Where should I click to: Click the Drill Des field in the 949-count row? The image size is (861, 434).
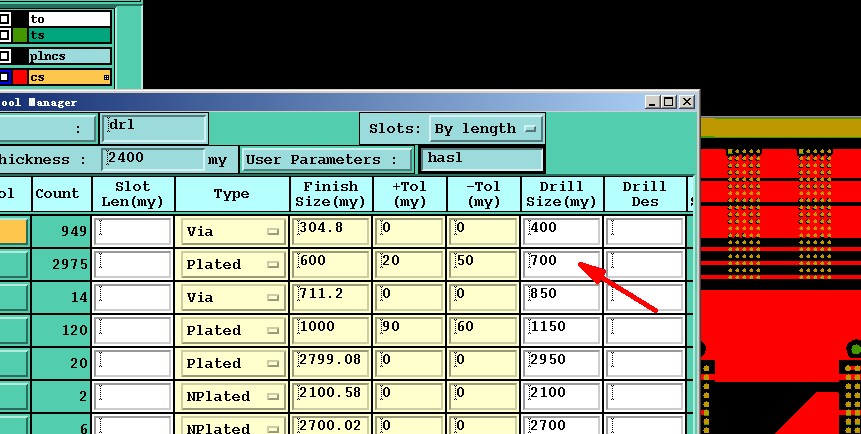click(645, 231)
